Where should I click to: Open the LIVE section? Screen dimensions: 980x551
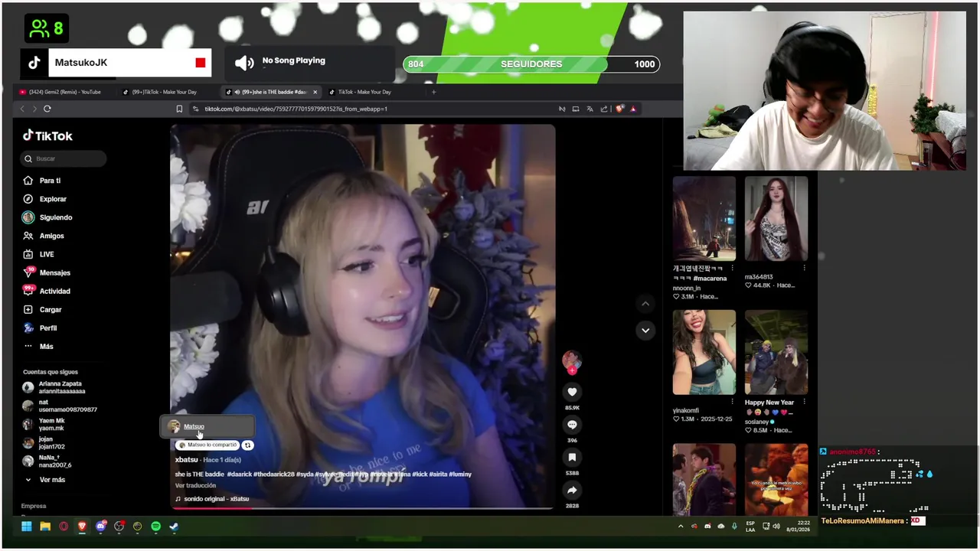39,254
